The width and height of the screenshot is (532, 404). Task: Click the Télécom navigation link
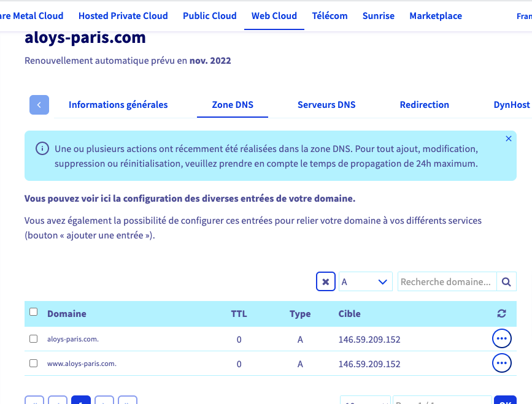coord(330,16)
